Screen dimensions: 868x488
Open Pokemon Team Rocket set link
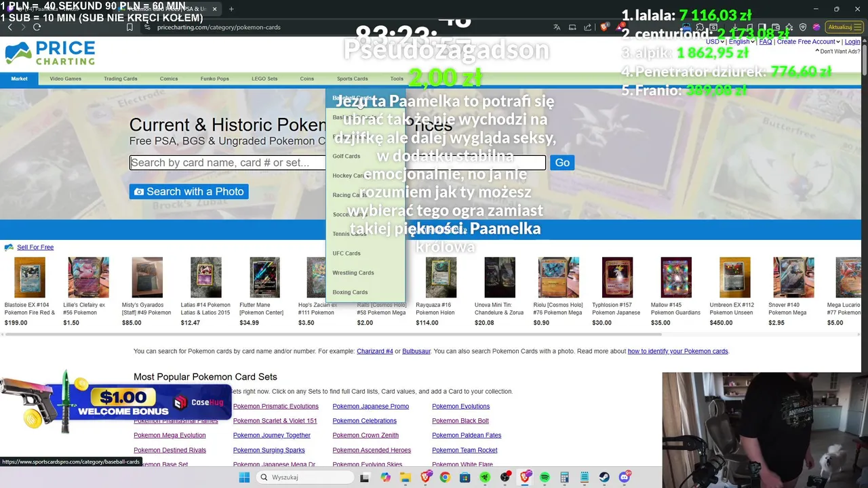(465, 450)
